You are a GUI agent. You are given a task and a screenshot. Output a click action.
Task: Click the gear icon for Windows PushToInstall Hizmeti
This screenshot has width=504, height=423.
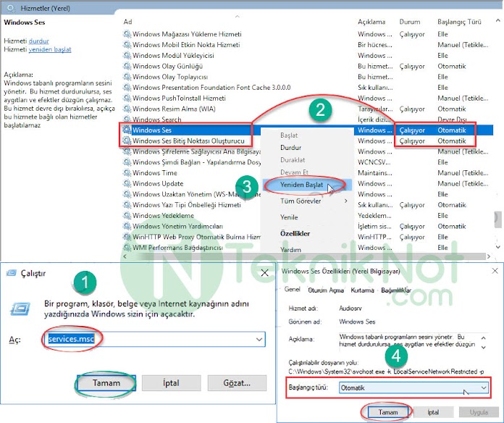tap(127, 98)
